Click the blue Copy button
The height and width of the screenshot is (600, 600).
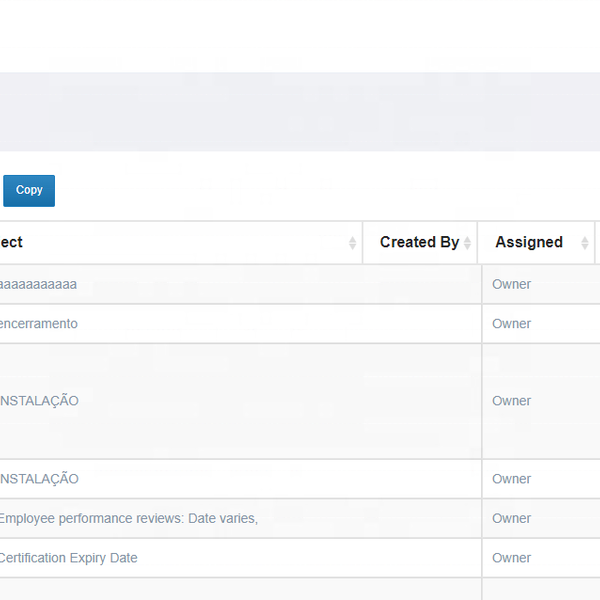pos(29,190)
